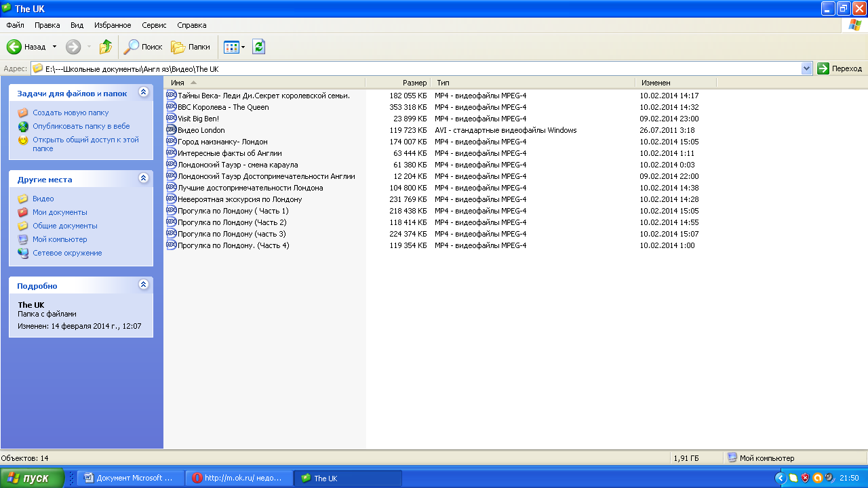
Task: Expand the address bar dropdown arrow
Action: pos(806,68)
